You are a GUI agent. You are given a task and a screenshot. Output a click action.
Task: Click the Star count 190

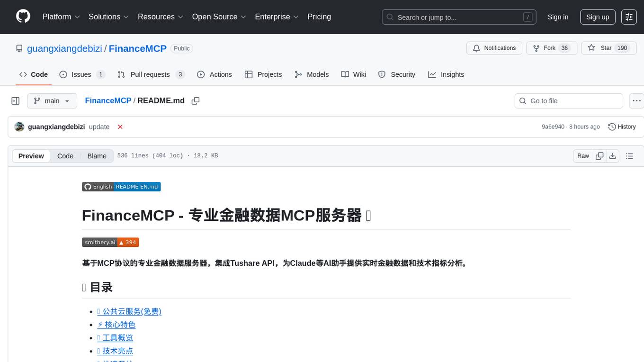click(622, 48)
